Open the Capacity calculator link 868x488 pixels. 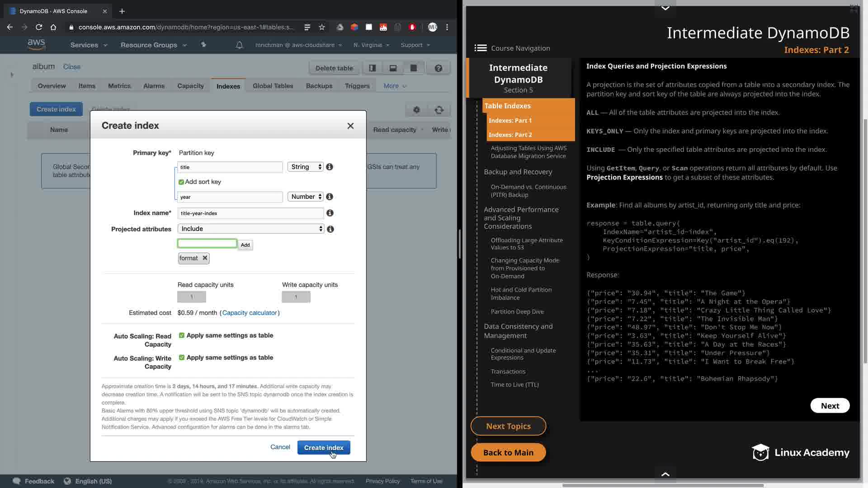coord(250,313)
